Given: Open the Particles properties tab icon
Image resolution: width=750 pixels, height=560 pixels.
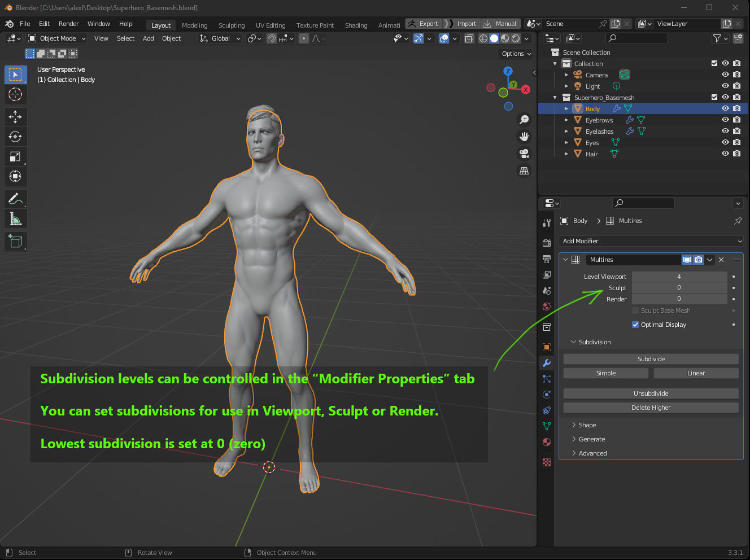Looking at the screenshot, I should [546, 379].
